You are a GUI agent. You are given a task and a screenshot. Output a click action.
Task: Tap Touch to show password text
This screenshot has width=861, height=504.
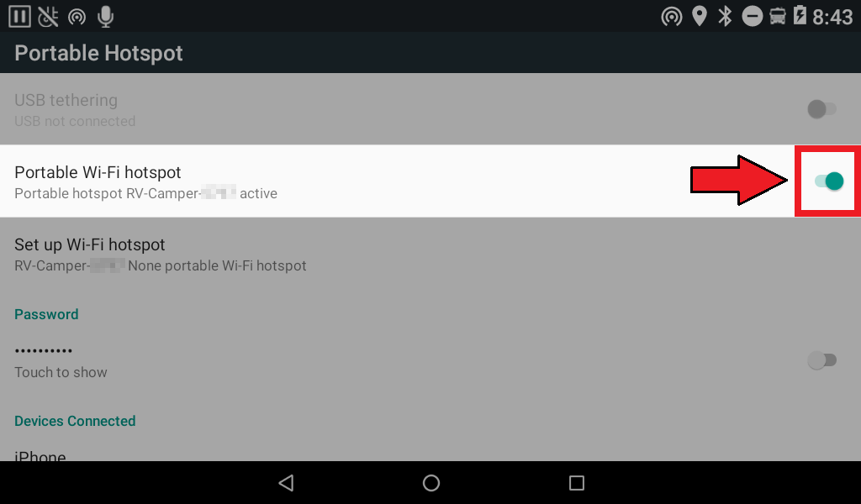(x=61, y=372)
